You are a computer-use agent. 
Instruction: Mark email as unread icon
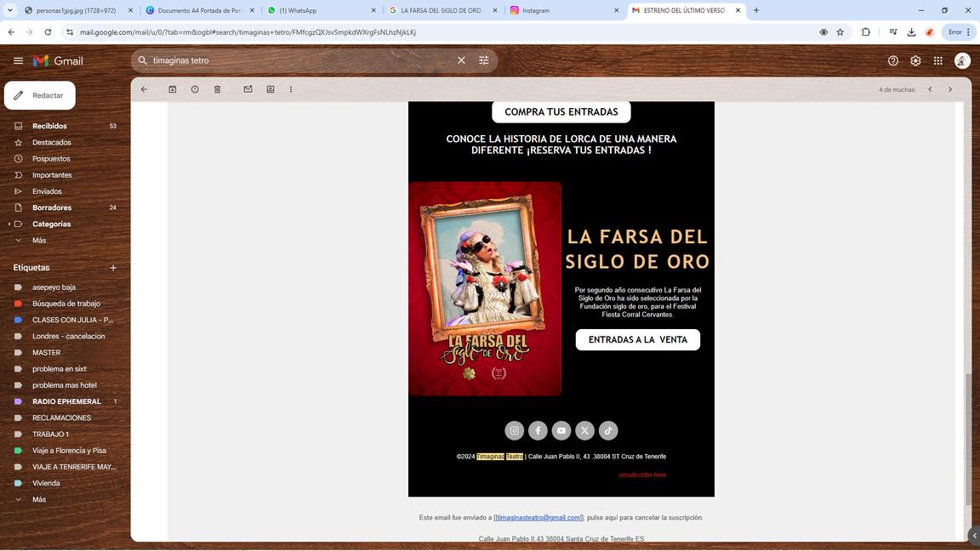point(248,89)
